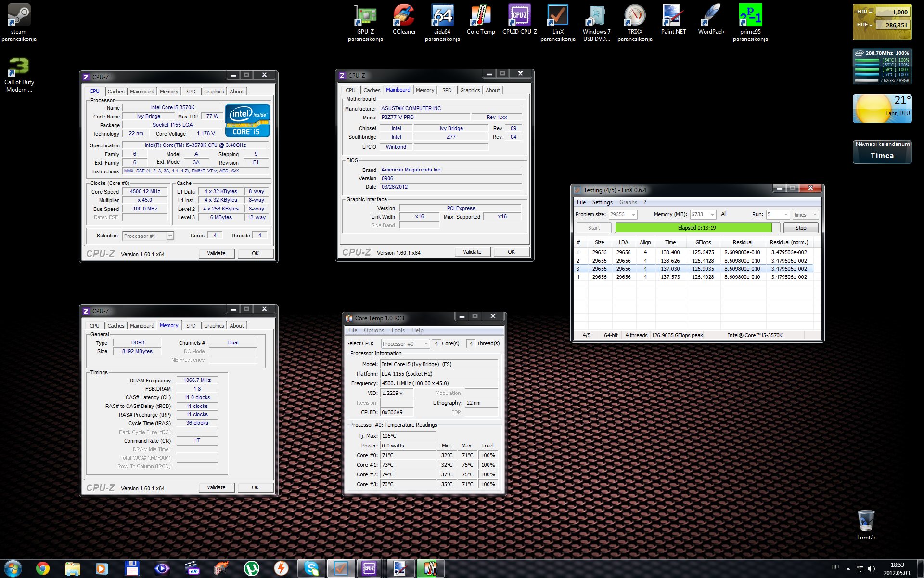Click the weather gadget showing Lahr, DEU
This screenshot has height=578, width=924.
click(882, 109)
